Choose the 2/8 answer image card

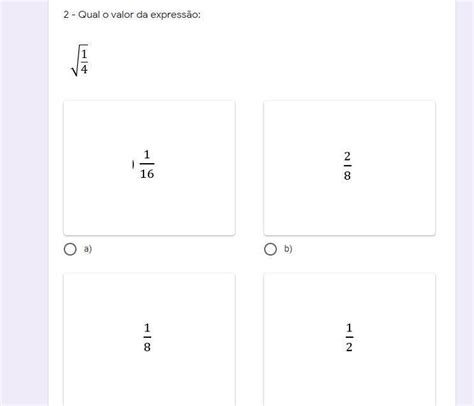[x=349, y=168]
